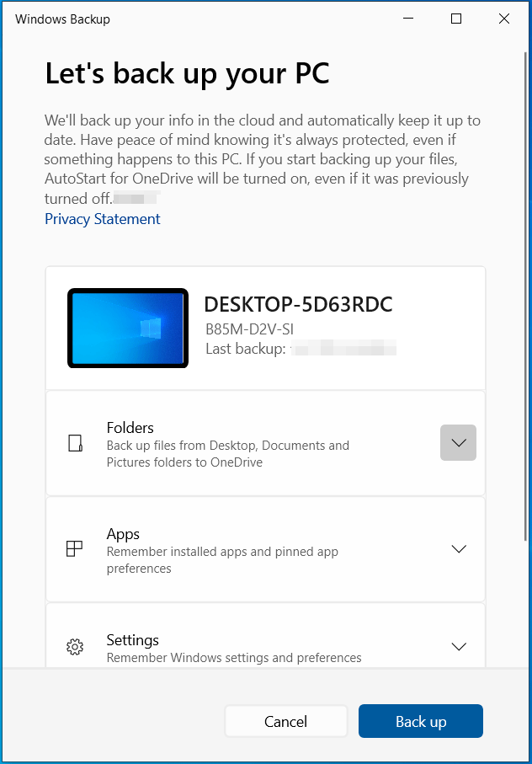Click the 'Let's back up your PC' heading

click(188, 74)
